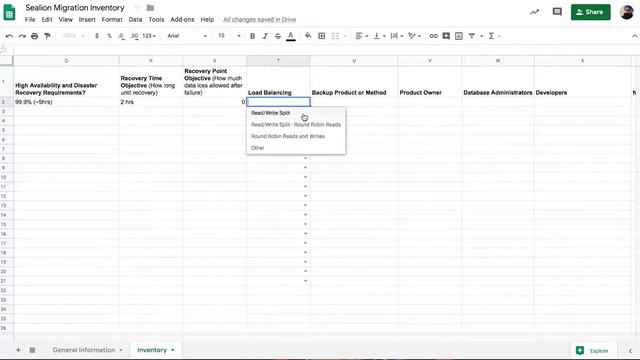Open text wrapping options
The height and width of the screenshot is (360, 640).
point(397,36)
